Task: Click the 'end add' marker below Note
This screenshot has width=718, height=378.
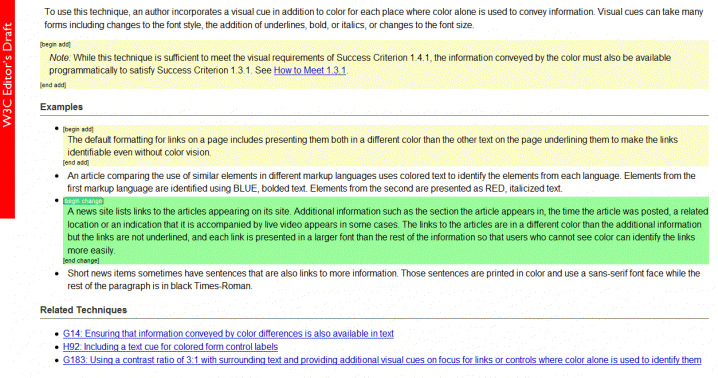Action: point(53,85)
